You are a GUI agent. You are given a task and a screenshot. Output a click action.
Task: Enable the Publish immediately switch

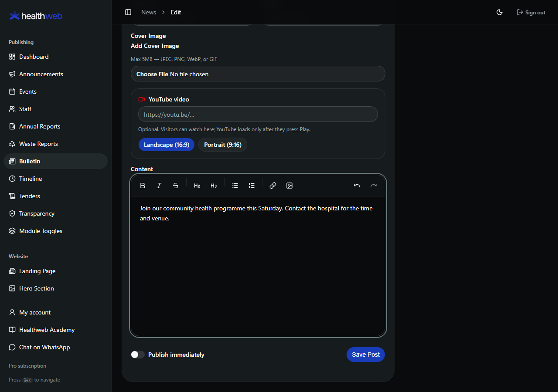(x=138, y=355)
